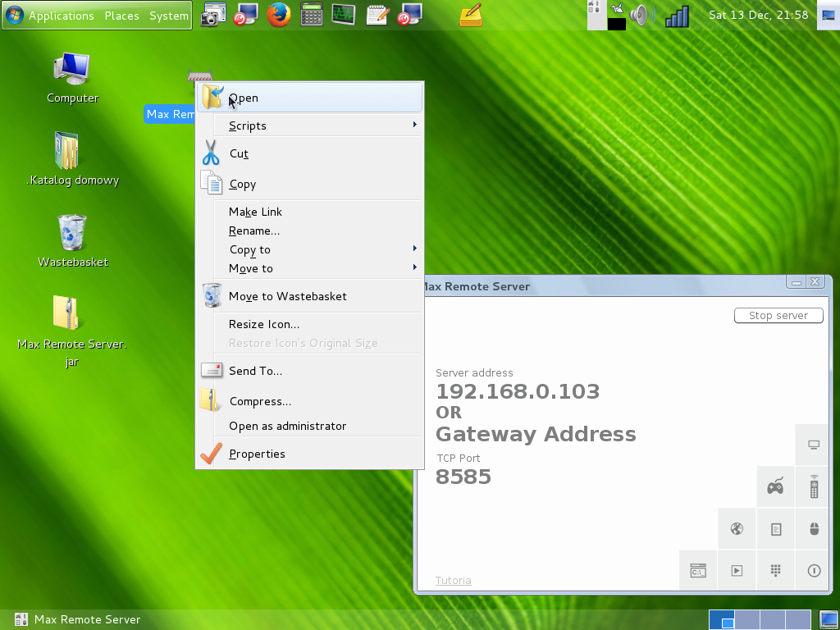The height and width of the screenshot is (630, 840).
Task: Click the gamepad icon in Max Remote Server
Action: click(775, 487)
